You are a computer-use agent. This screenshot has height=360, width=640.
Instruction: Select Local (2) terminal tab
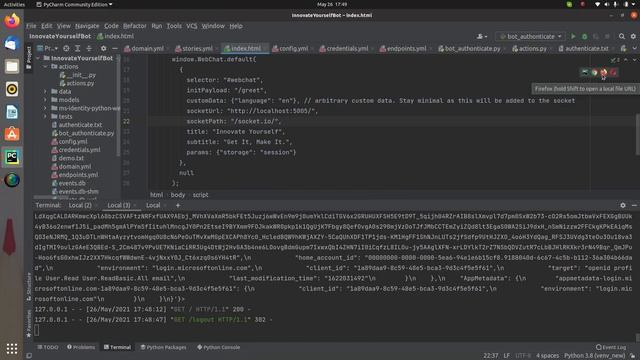tap(80, 205)
